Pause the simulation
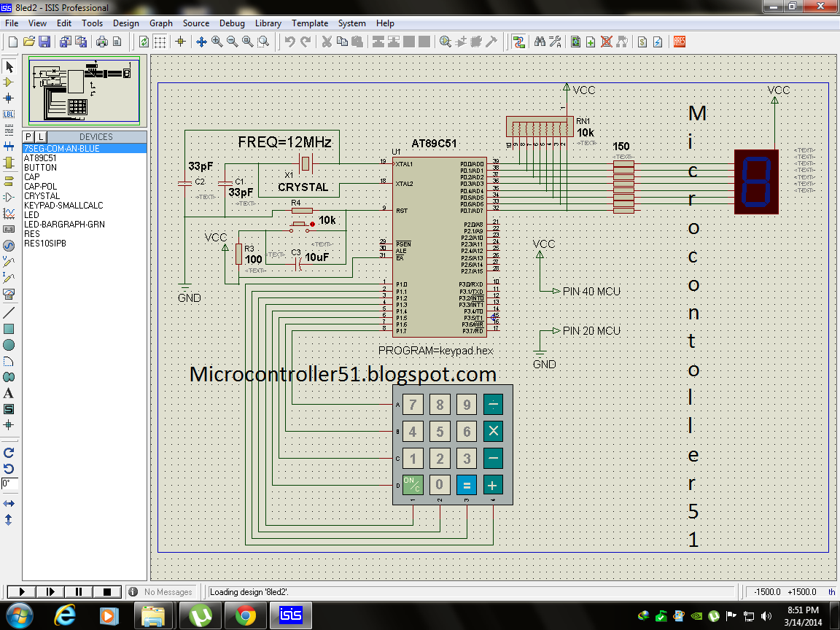This screenshot has height=630, width=840. (79, 592)
